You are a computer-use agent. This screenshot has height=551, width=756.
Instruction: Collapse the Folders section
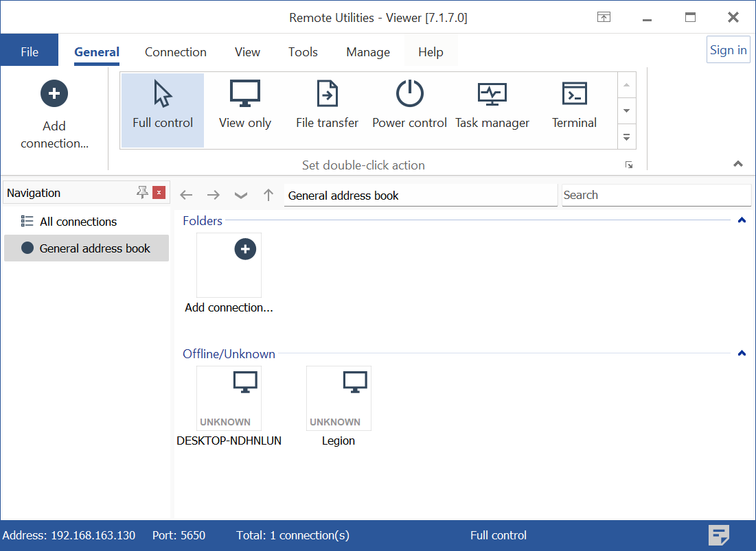(742, 220)
